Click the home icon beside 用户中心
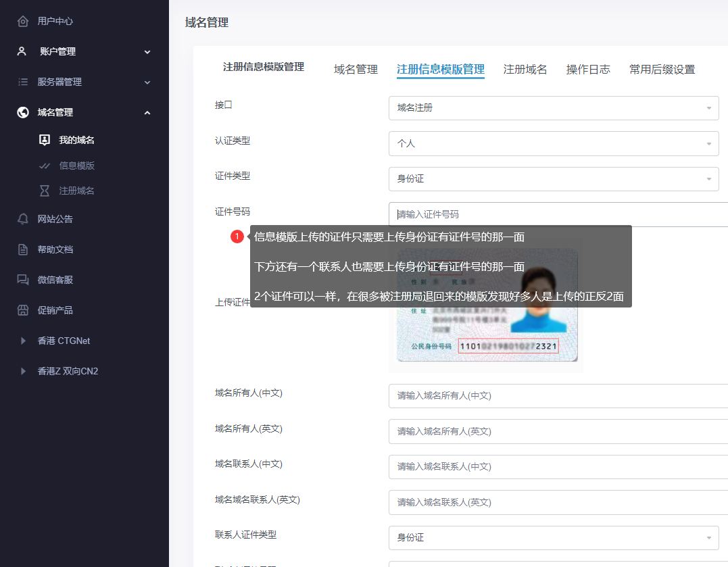This screenshot has height=567, width=728. [x=23, y=22]
